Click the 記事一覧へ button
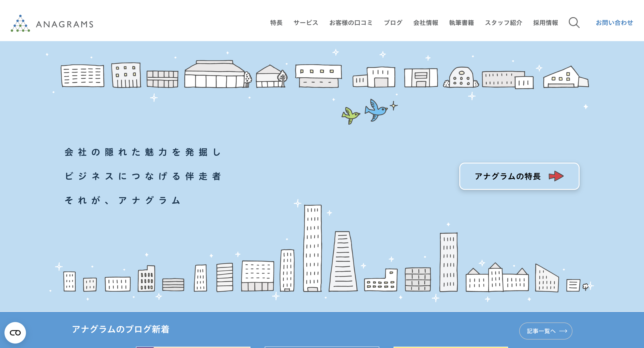Viewport: 644px width, 348px height. (546, 331)
